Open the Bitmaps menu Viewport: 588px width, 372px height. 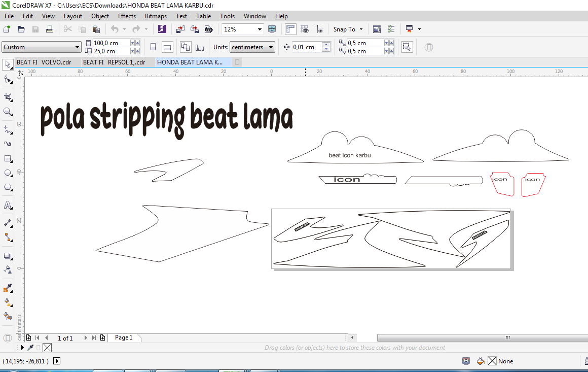point(156,16)
